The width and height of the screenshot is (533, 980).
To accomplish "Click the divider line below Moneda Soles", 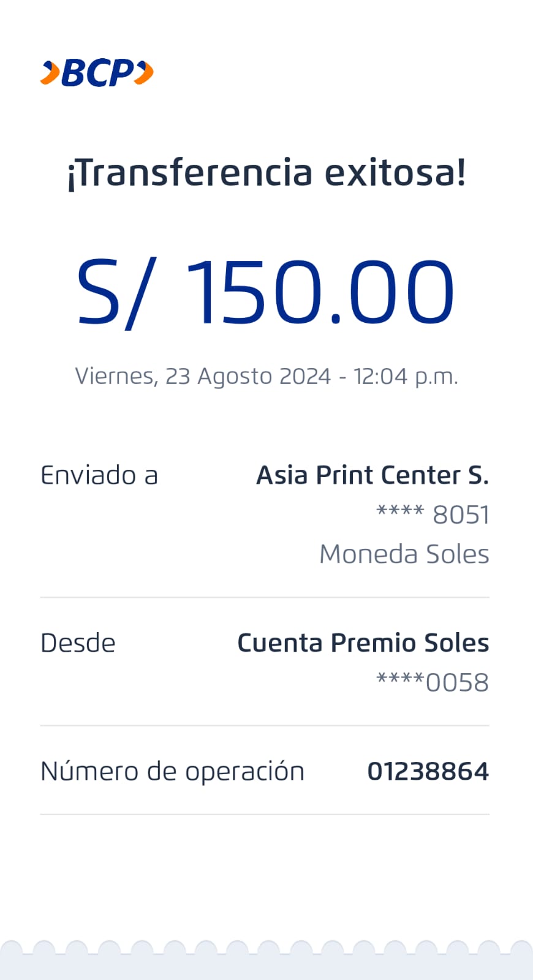I will click(x=265, y=597).
